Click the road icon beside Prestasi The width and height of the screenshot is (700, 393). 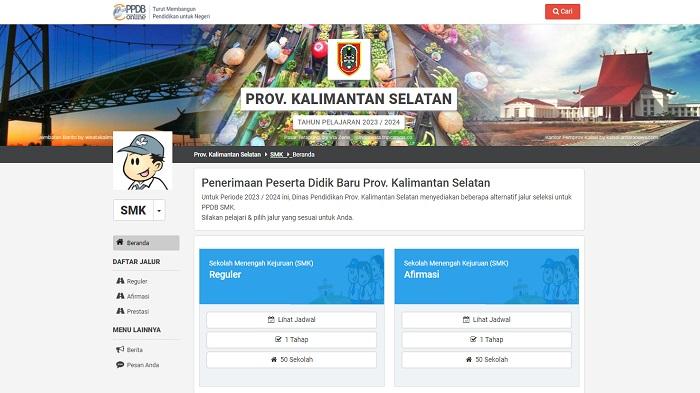(x=120, y=311)
